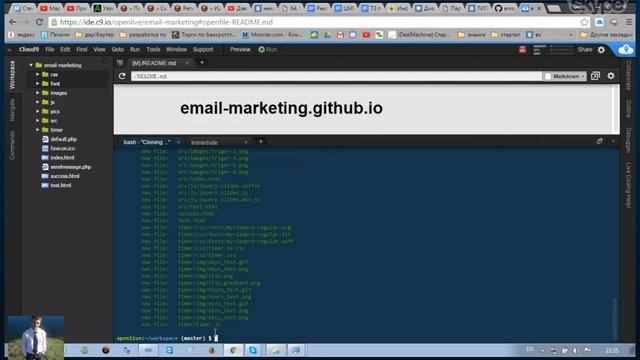Select the bash Cloning terminal tab
The width and height of the screenshot is (640, 360).
coord(147,142)
